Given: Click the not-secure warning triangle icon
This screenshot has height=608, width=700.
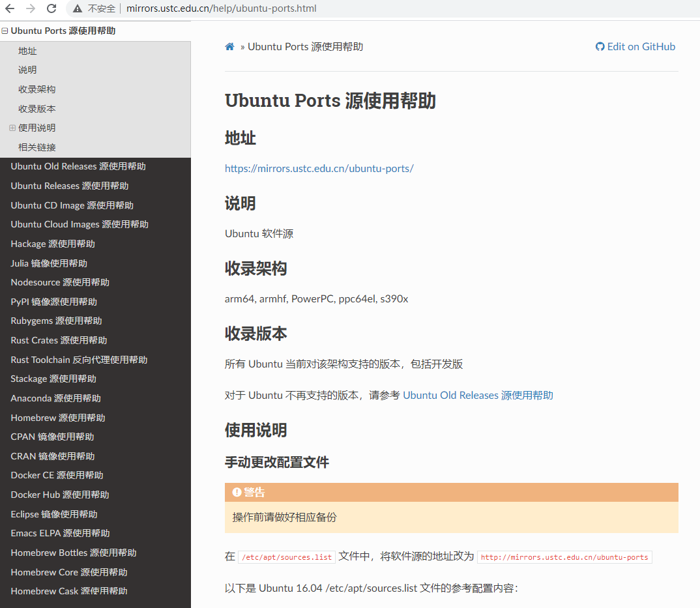Looking at the screenshot, I should coord(78,8).
